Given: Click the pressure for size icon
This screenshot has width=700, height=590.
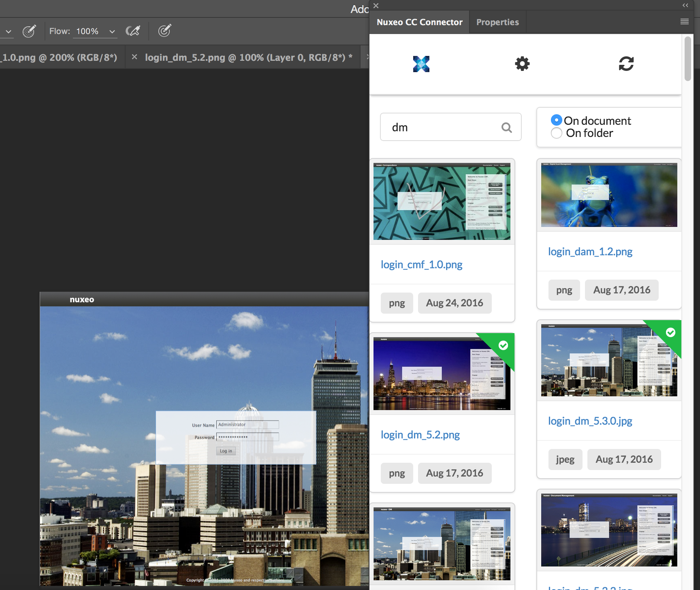Looking at the screenshot, I should pyautogui.click(x=164, y=31).
